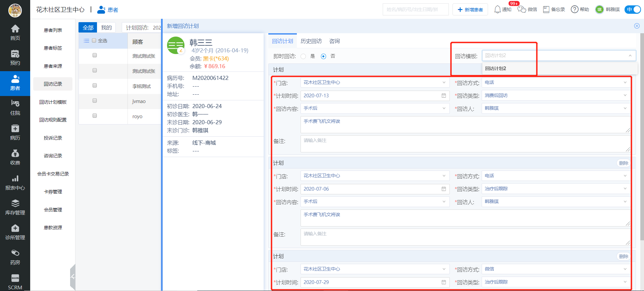Open the 微信 WeChat messages icon
This screenshot has width=644, height=291.
pyautogui.click(x=522, y=9)
